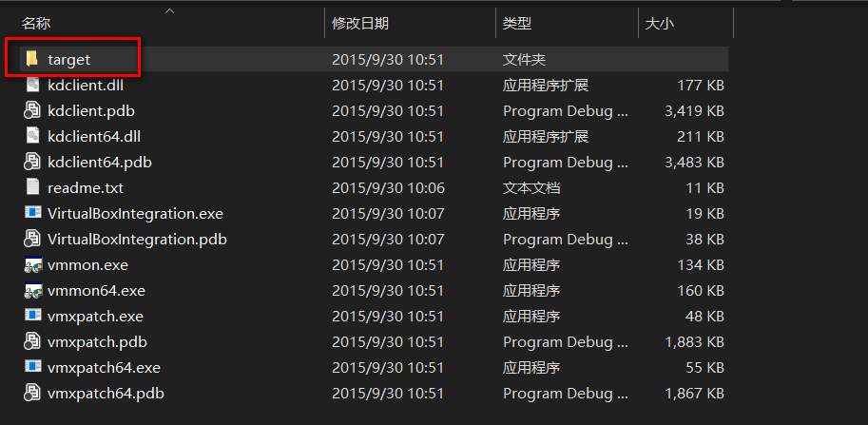This screenshot has width=868, height=425.
Task: Select the kdclient.pdb file icon
Action: [x=32, y=110]
